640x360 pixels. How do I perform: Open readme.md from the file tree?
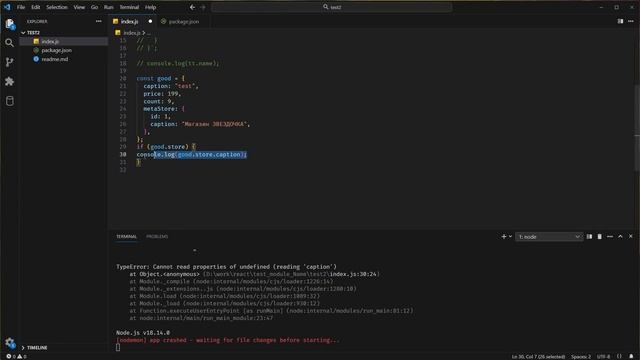tap(64, 59)
